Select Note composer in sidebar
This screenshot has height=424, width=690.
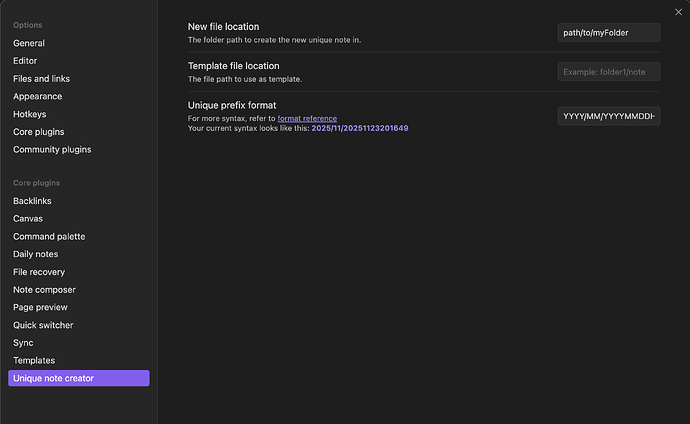(x=44, y=290)
